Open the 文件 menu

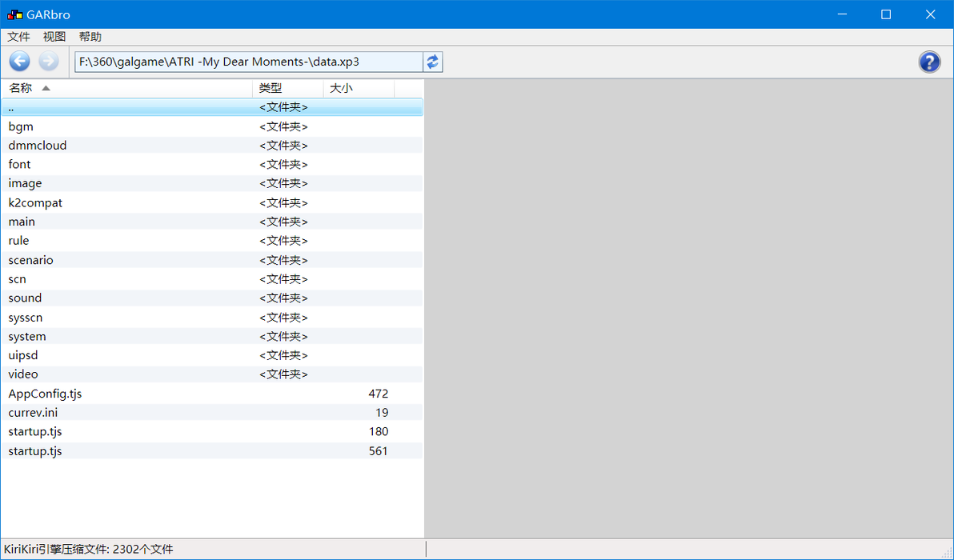(19, 37)
